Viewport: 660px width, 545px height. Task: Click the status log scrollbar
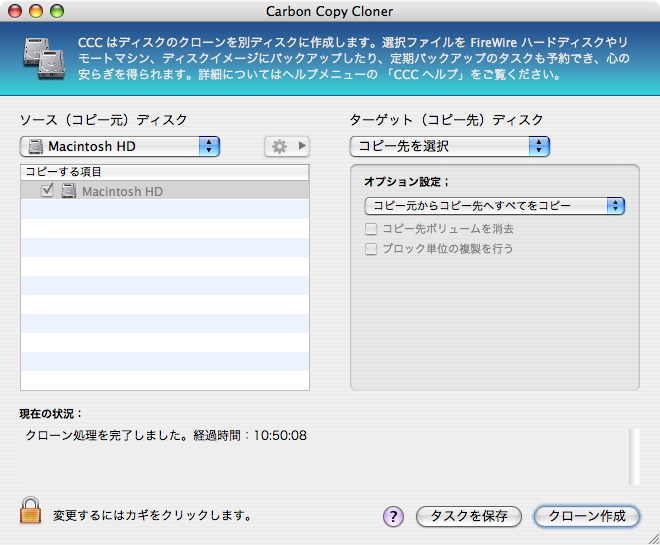tap(634, 457)
